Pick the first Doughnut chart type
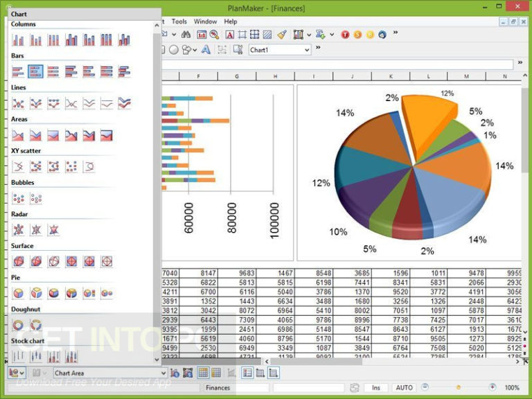Image resolution: width=532 pixels, height=399 pixels. click(x=18, y=325)
